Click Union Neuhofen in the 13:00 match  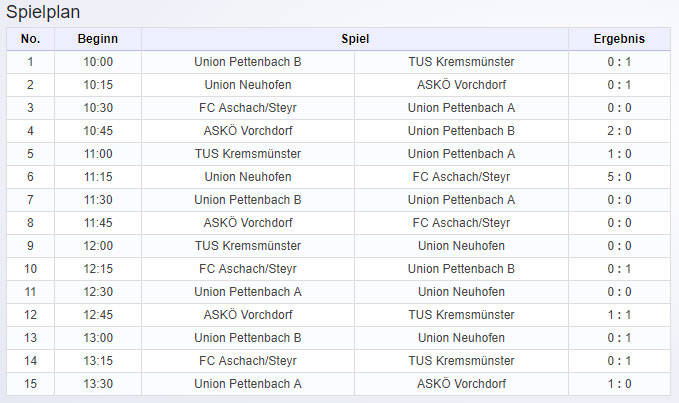click(x=461, y=338)
